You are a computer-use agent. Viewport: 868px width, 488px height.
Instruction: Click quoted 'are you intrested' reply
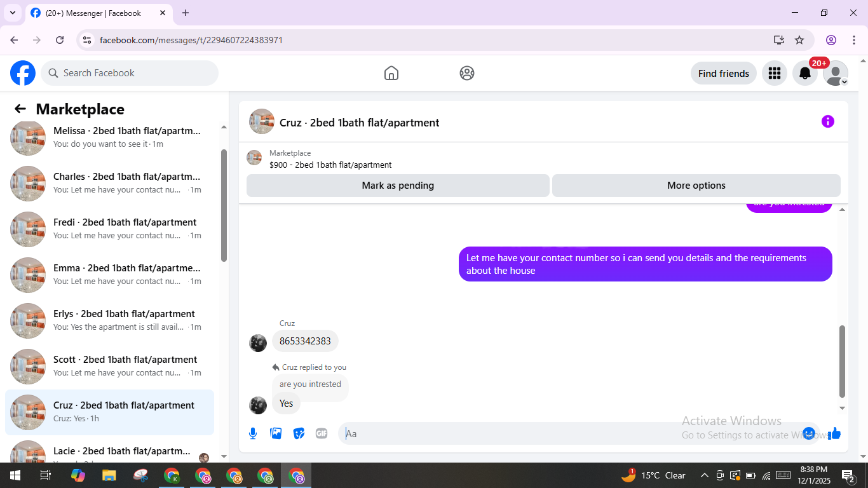310,384
